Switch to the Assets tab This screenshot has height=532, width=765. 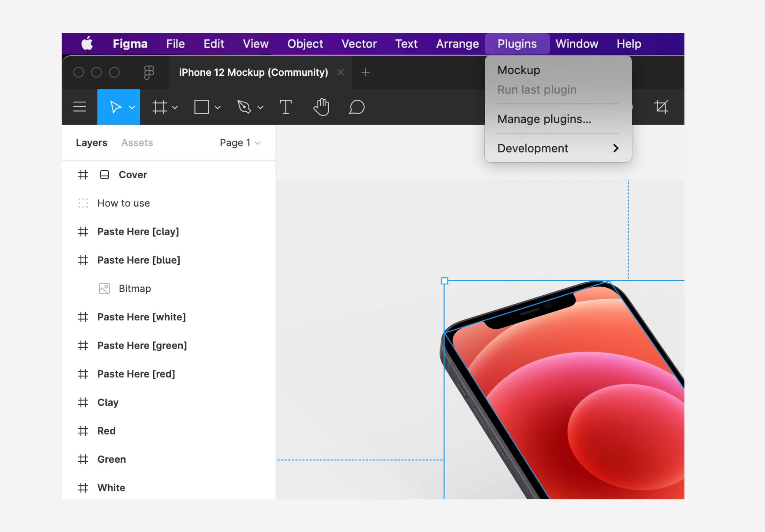[x=137, y=142]
